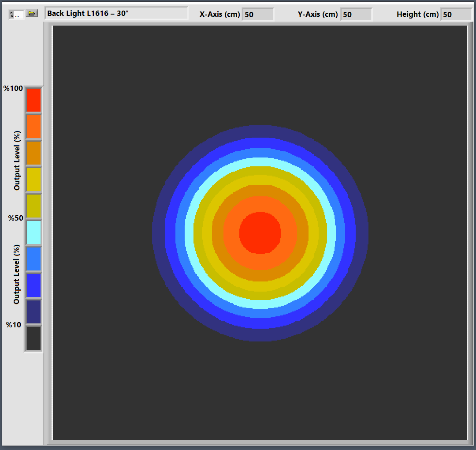Select the light cyan 50% legend swatch
476x450 pixels.
(x=33, y=232)
